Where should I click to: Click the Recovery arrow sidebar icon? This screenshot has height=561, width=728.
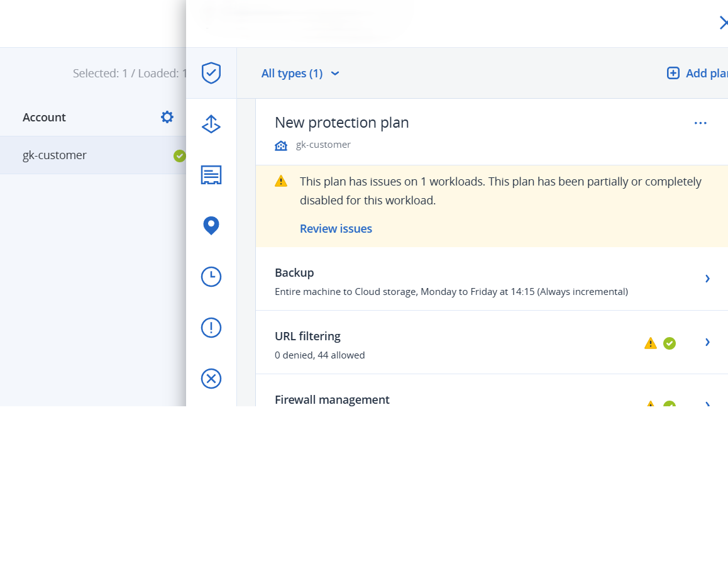click(211, 125)
